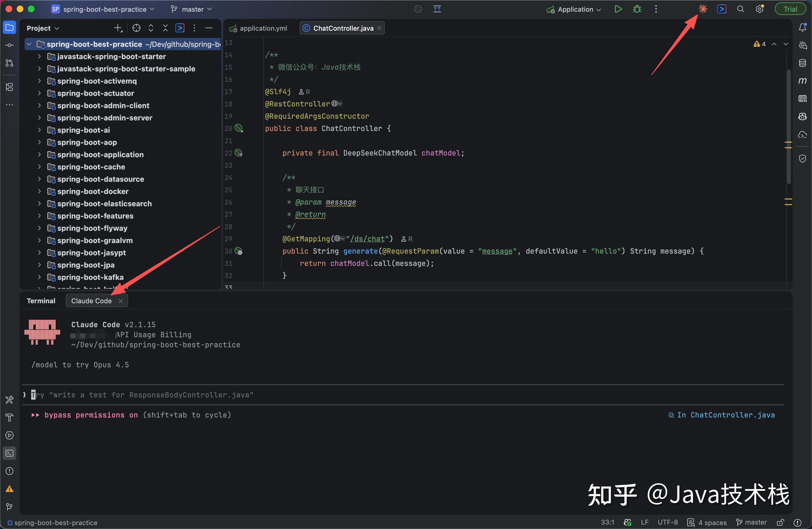Switch to the Terminal tab
Viewport: 812px width, 529px height.
point(41,301)
